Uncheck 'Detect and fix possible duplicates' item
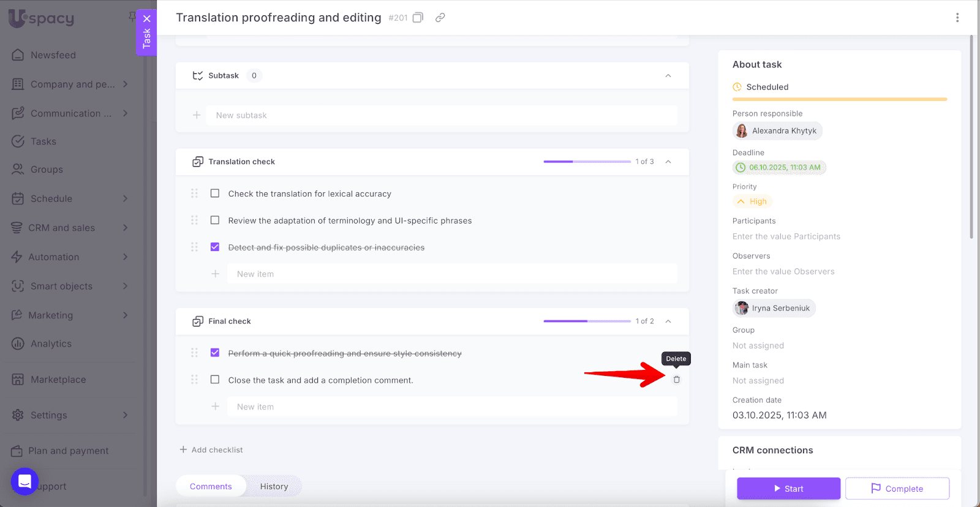This screenshot has width=980, height=507. tap(215, 247)
